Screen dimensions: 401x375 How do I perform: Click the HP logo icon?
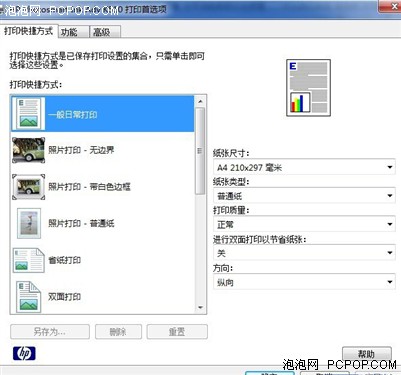pos(24,353)
